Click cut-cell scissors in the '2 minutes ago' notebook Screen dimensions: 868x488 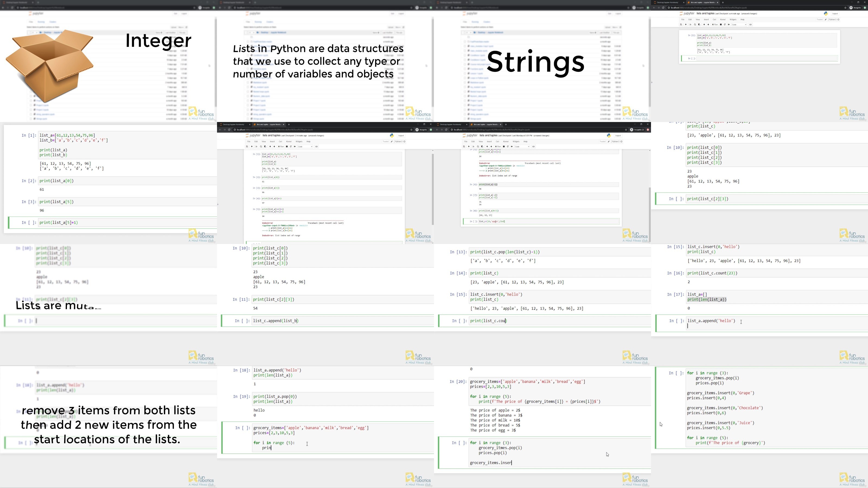click(257, 146)
